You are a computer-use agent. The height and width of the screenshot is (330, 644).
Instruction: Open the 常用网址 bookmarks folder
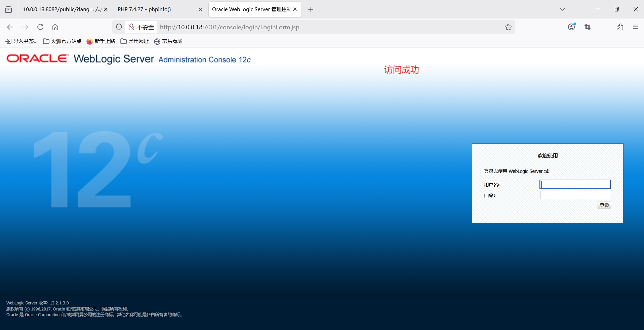(134, 41)
